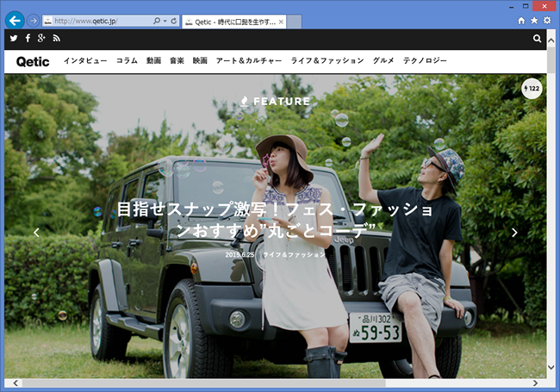Screen dimensions: 560x392
Task: Click the Qetic logo
Action: point(33,61)
